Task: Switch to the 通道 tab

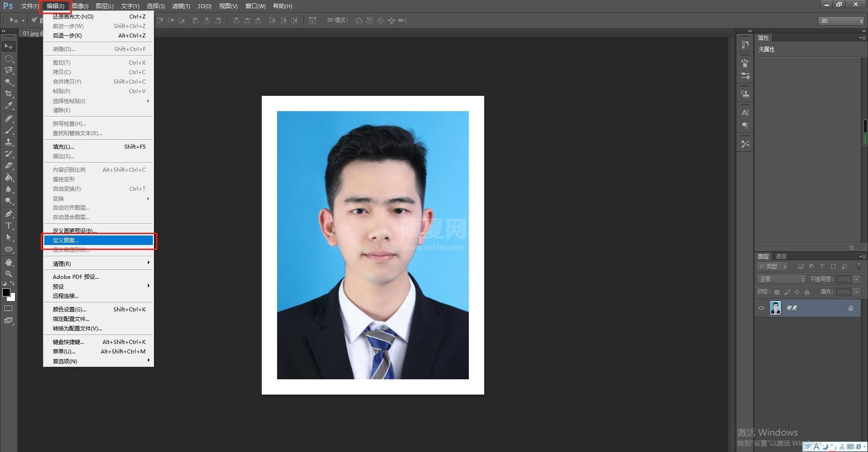Action: coord(781,256)
